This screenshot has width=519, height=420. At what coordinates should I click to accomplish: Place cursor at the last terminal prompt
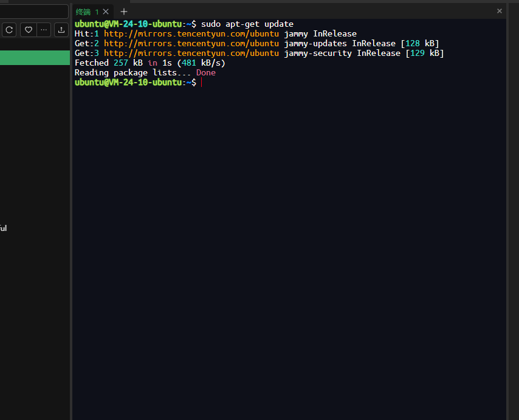point(201,83)
